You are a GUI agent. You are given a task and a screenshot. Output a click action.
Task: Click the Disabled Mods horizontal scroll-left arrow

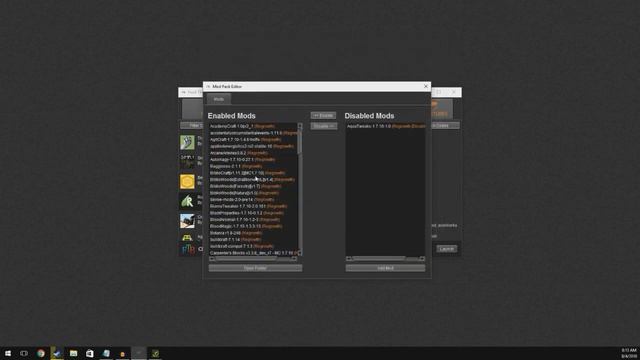(x=349, y=259)
